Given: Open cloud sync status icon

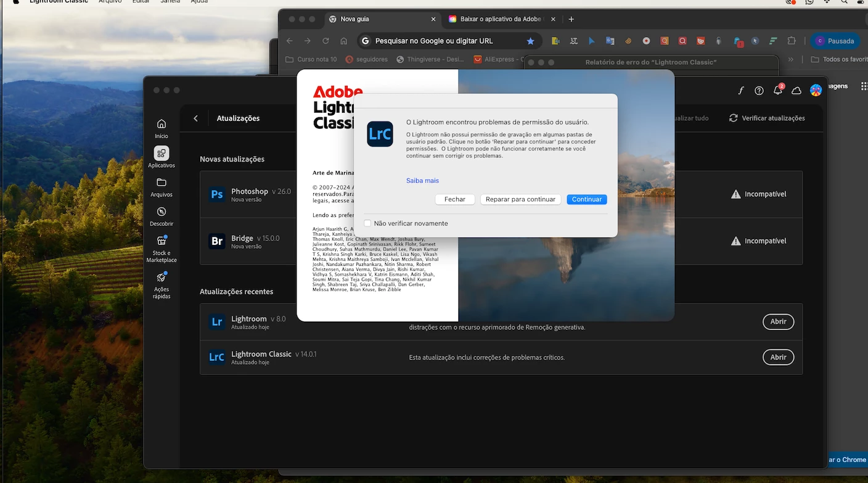Looking at the screenshot, I should (x=796, y=91).
